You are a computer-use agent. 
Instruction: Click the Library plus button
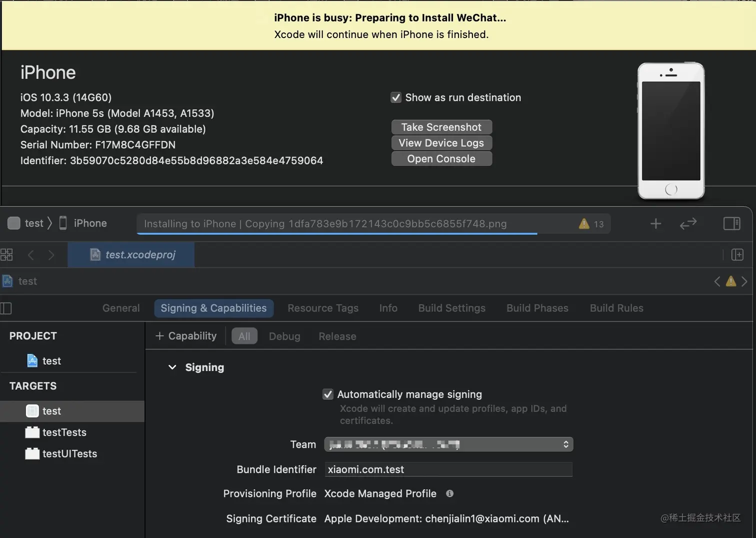click(655, 224)
